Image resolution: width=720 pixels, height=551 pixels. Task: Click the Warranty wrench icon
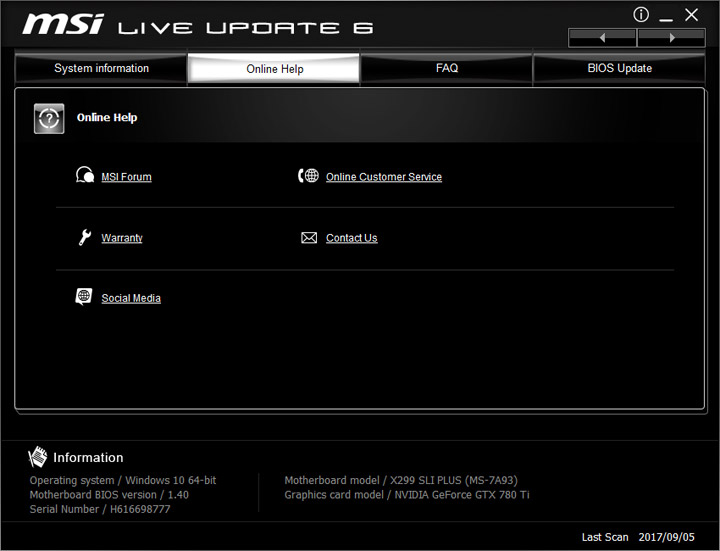pos(84,237)
